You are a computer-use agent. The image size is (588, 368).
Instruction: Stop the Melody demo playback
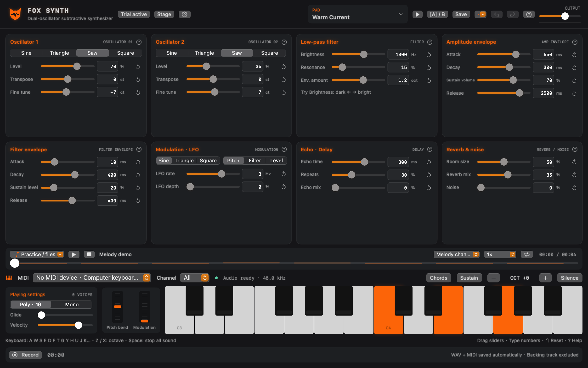(x=89, y=254)
